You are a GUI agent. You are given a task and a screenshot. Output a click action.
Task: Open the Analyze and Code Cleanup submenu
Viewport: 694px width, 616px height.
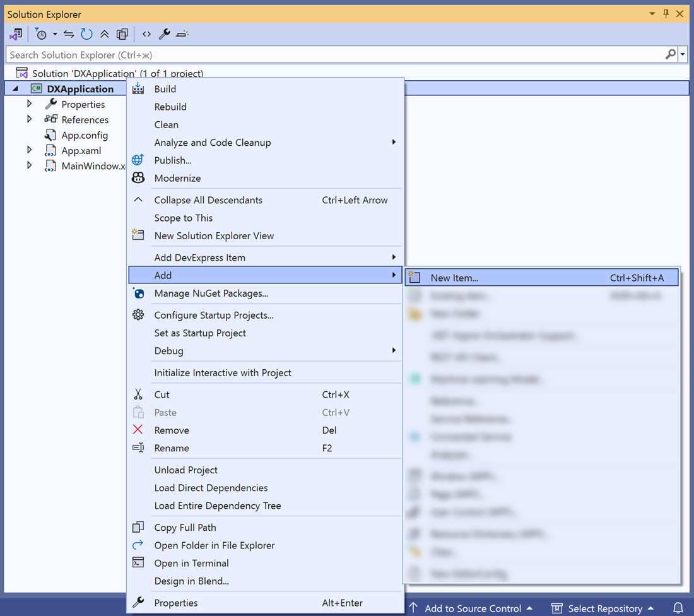266,143
